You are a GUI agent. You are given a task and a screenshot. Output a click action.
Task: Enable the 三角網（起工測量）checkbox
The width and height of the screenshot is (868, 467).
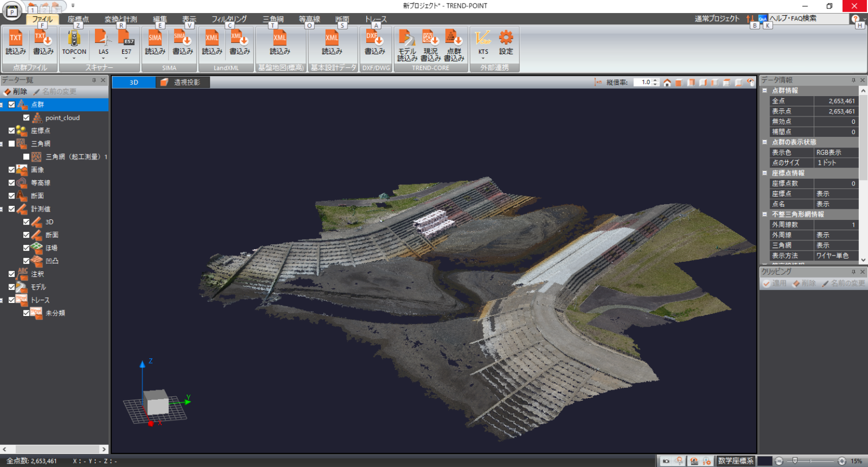click(x=26, y=157)
